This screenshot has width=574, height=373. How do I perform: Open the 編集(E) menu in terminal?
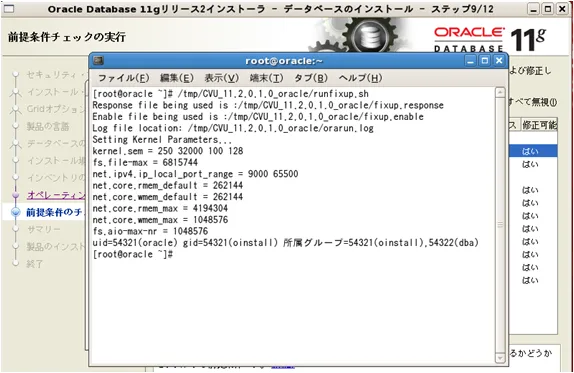click(177, 78)
